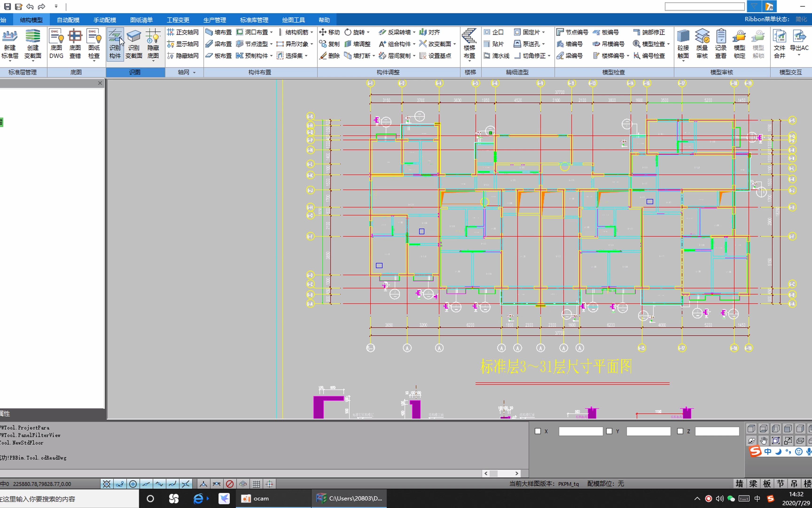The width and height of the screenshot is (812, 508).
Task: Switch to the 结构模型 tab
Action: [x=31, y=20]
